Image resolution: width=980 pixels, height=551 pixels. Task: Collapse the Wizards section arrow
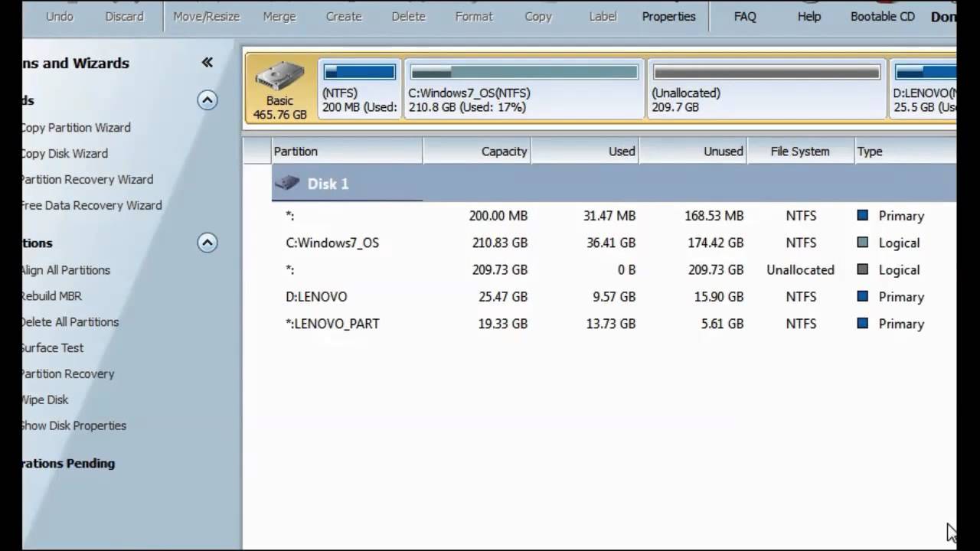coord(207,100)
